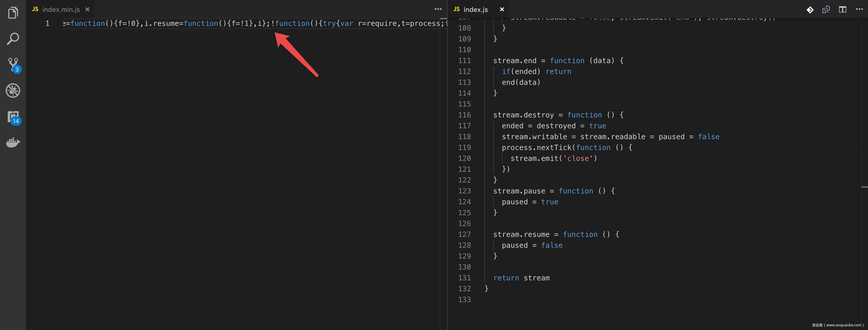
Task: Open the Explorer view in activity bar
Action: point(13,13)
